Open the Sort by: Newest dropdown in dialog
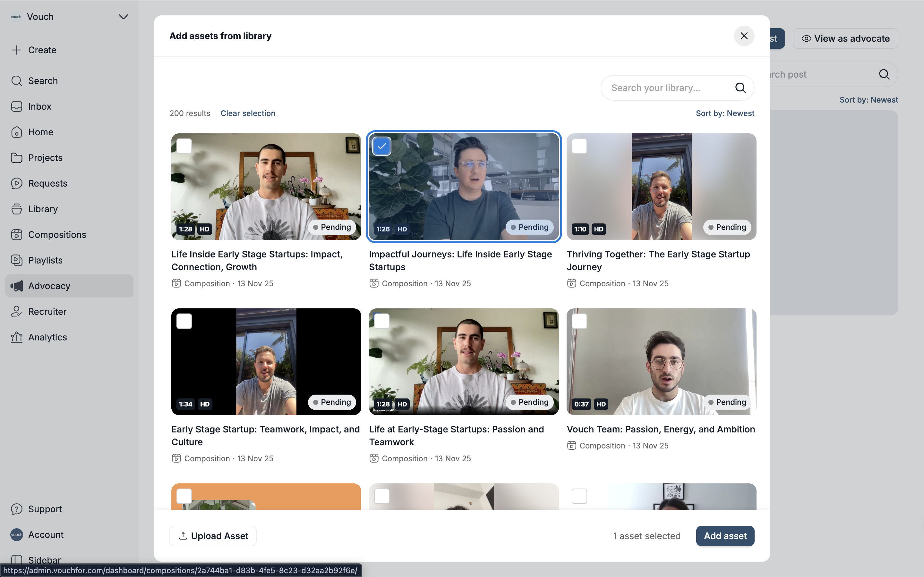Image resolution: width=924 pixels, height=577 pixels. point(725,113)
